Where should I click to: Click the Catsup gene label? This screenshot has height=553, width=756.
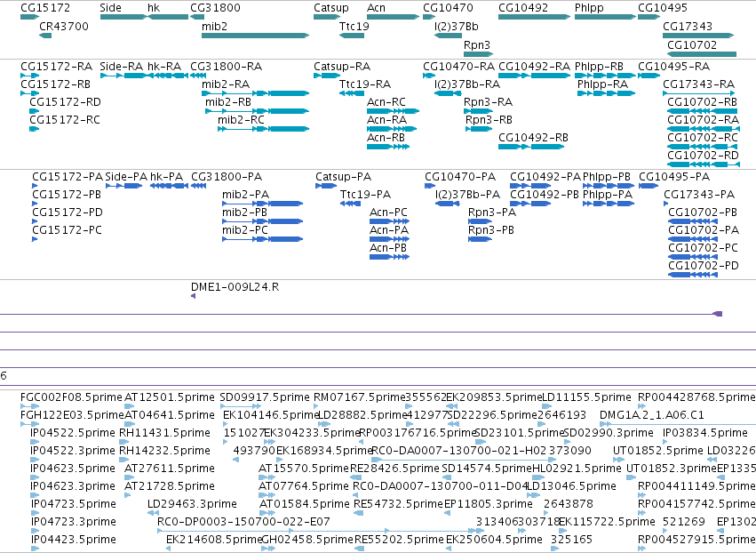pos(330,8)
